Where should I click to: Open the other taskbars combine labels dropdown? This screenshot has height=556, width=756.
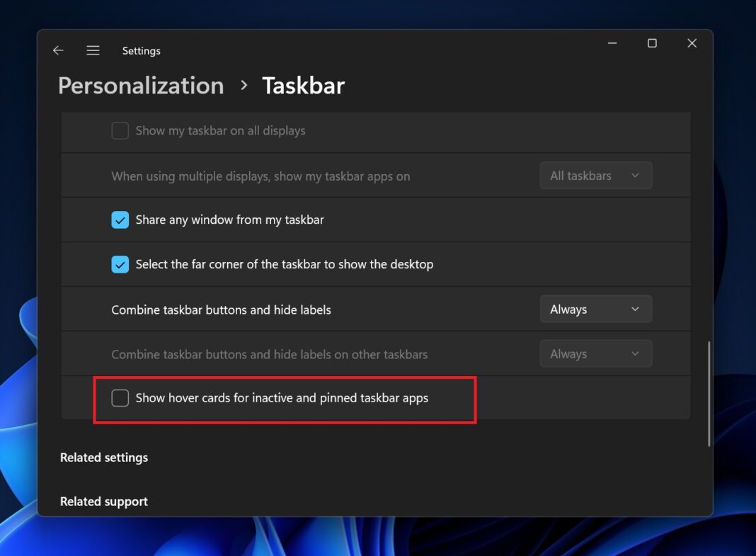pos(595,353)
